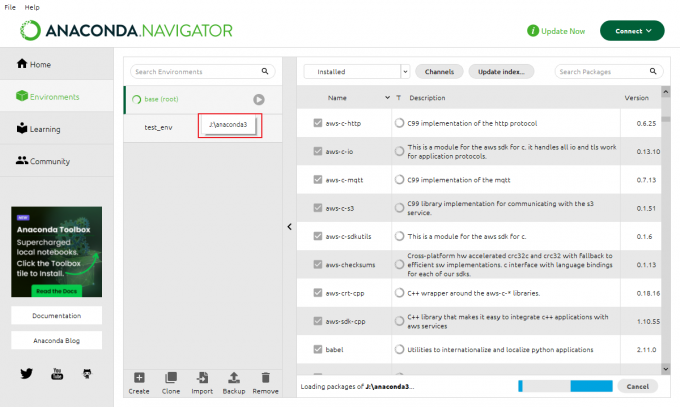Toggle the babel package checkbox

(318, 349)
